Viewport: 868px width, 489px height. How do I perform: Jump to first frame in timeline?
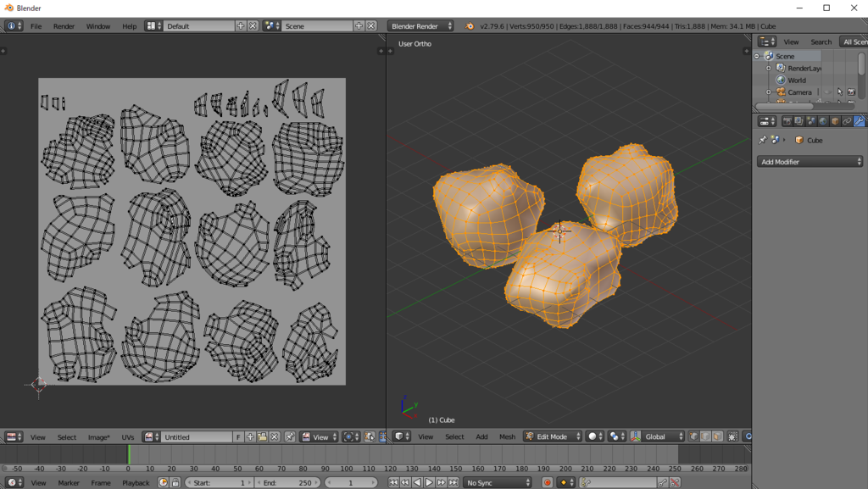(x=393, y=483)
